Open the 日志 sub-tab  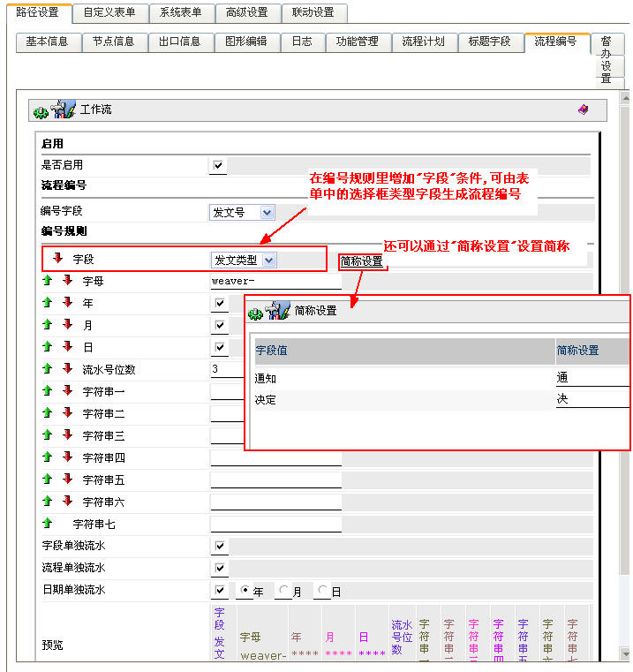(x=302, y=42)
